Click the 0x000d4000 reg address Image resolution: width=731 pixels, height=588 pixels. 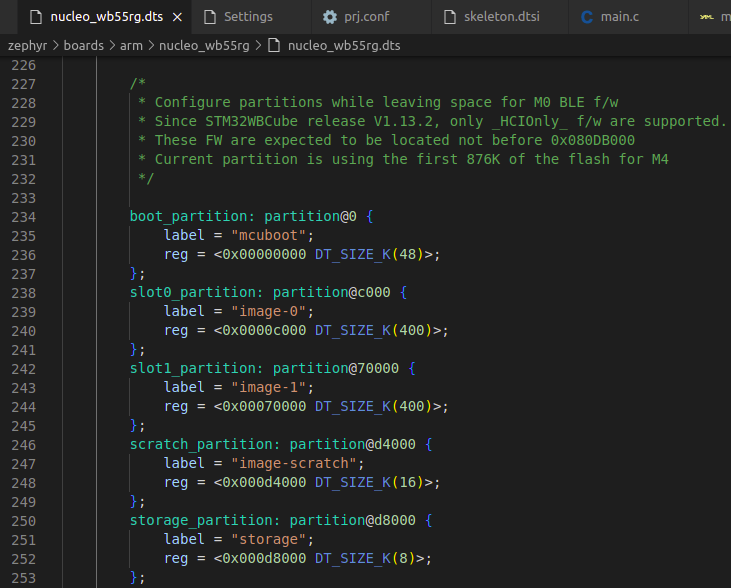pyautogui.click(x=264, y=483)
